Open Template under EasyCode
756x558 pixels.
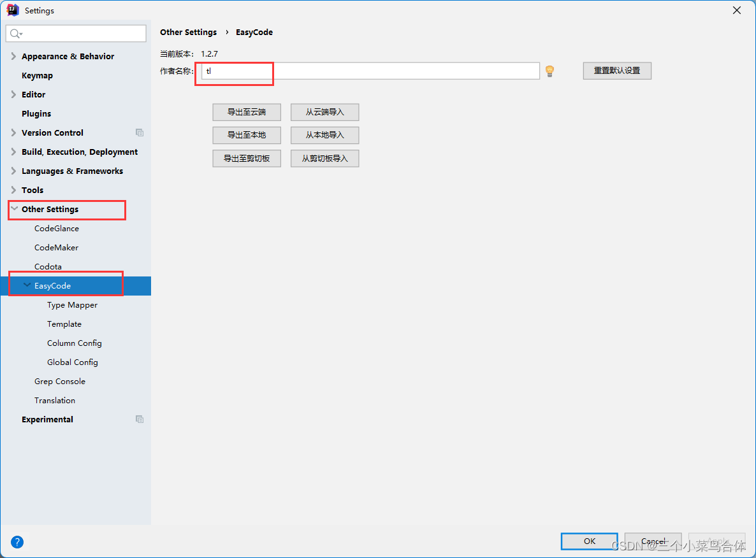click(x=64, y=324)
